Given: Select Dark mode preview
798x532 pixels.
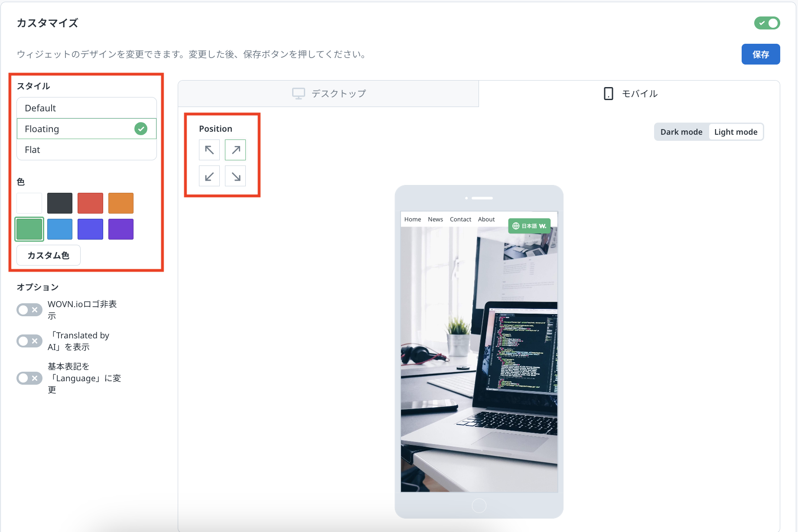Looking at the screenshot, I should pos(681,132).
